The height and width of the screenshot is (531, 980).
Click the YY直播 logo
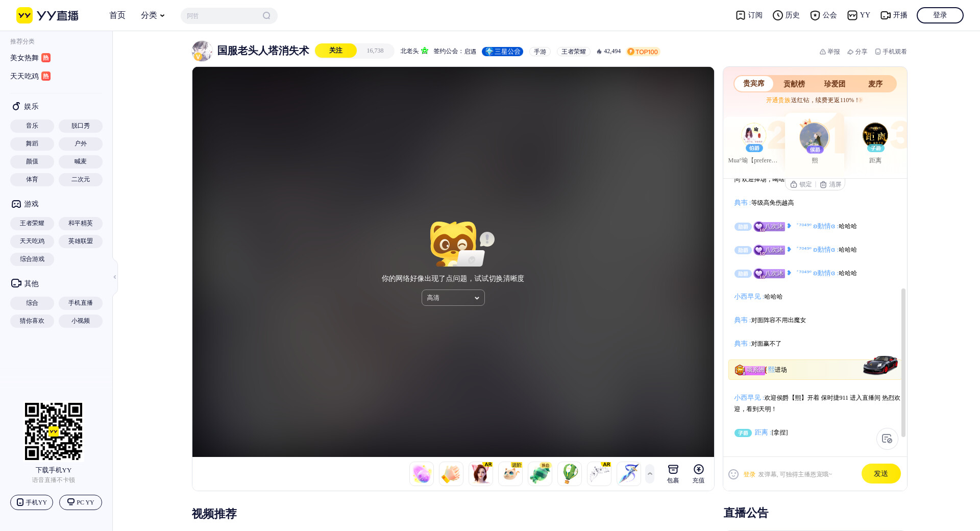pos(47,15)
